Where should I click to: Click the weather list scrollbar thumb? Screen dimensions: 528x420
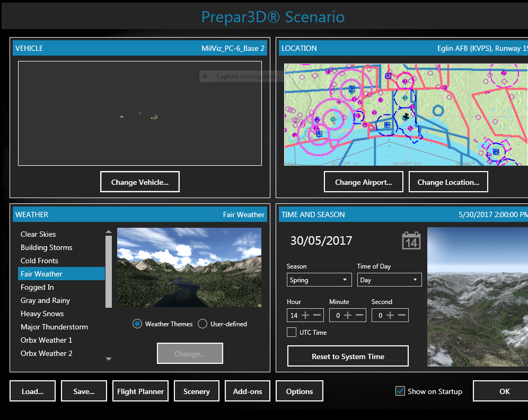tap(109, 272)
